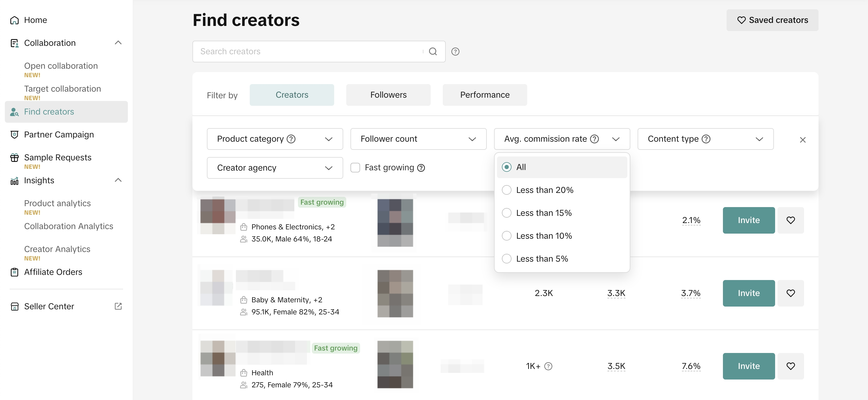Close the filter panel with X
Image resolution: width=868 pixels, height=400 pixels.
pos(802,140)
